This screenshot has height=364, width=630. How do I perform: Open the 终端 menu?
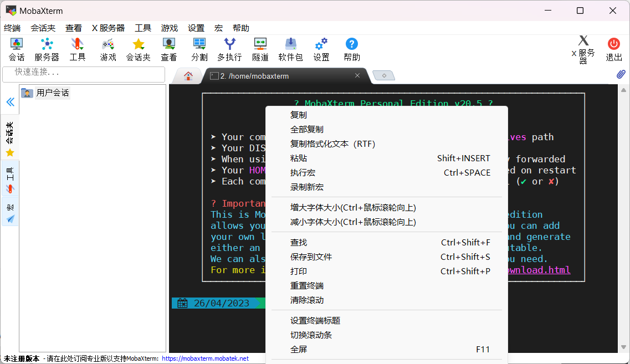(12, 28)
